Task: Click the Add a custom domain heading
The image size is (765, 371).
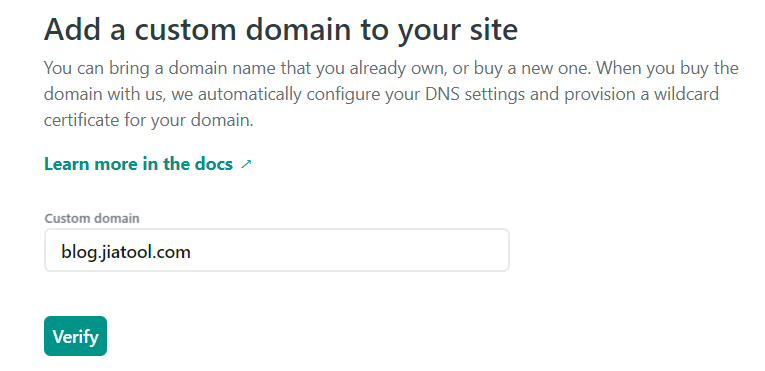Action: [281, 29]
